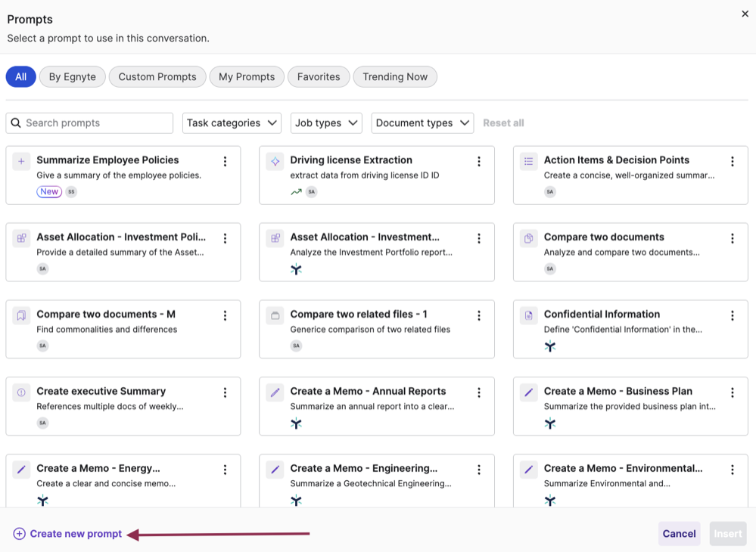The height and width of the screenshot is (552, 756).
Task: Click the diamond icon on Driving license Extraction card
Action: tap(274, 161)
